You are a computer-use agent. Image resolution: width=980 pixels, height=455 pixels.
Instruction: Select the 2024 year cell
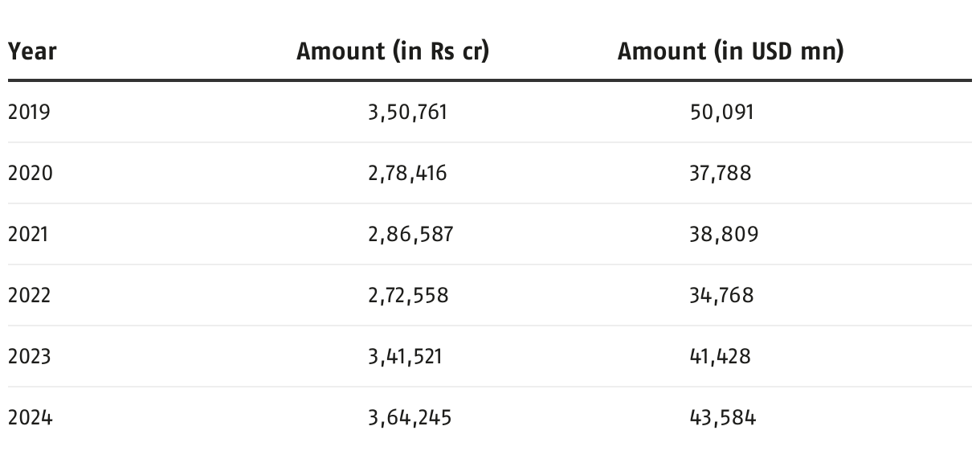pyautogui.click(x=30, y=417)
